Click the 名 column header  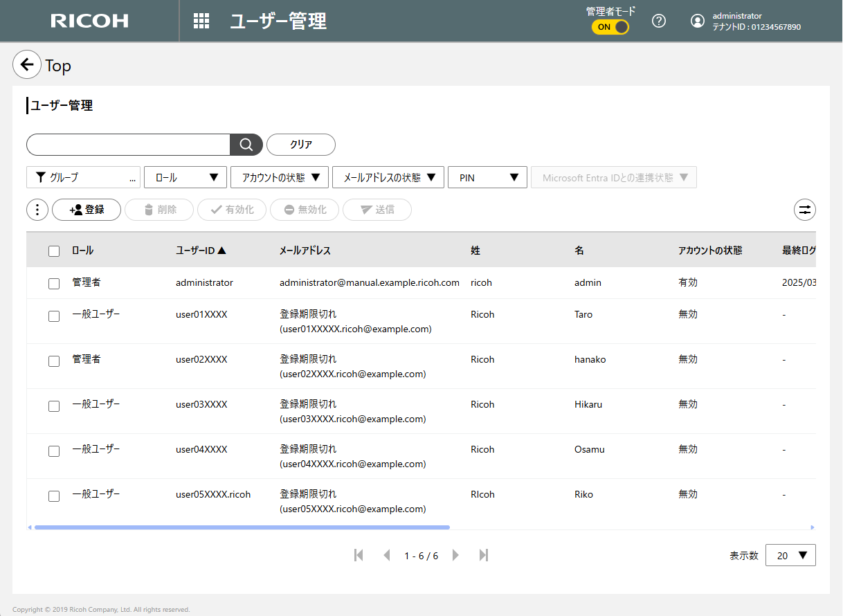point(579,251)
